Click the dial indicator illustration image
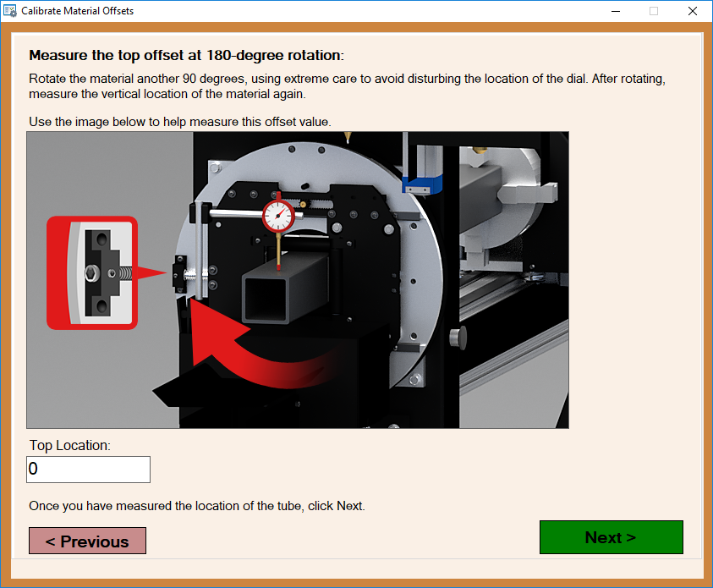Viewport: 713px width, 588px height. (x=298, y=280)
